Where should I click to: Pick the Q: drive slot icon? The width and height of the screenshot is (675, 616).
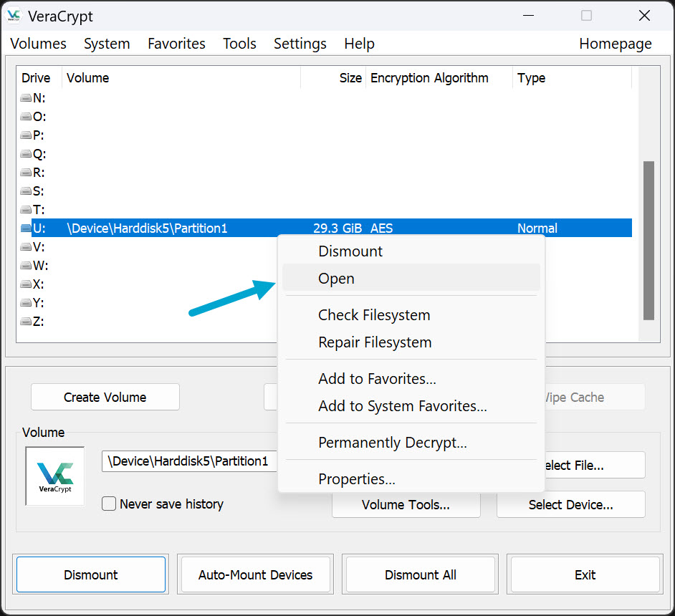point(26,154)
